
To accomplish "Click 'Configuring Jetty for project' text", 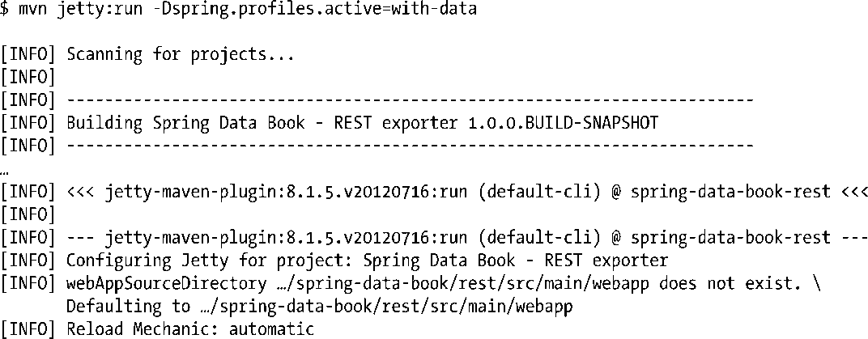I will [x=191, y=261].
